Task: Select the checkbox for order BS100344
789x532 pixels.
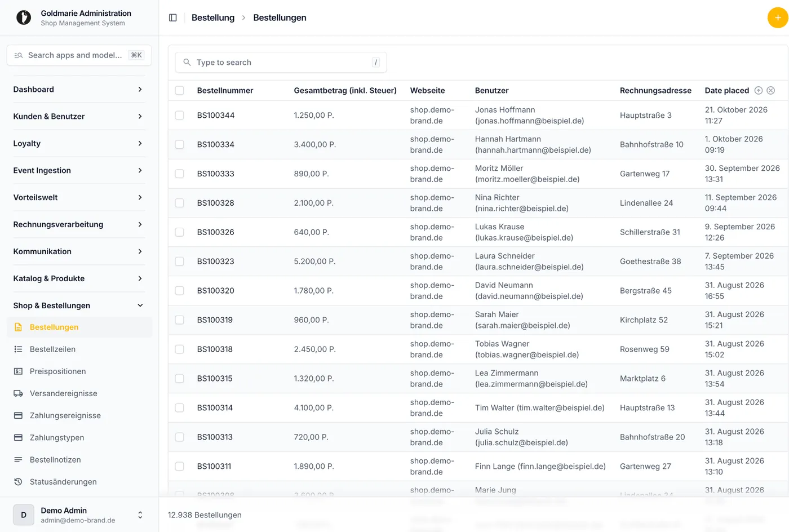Action: [x=179, y=115]
